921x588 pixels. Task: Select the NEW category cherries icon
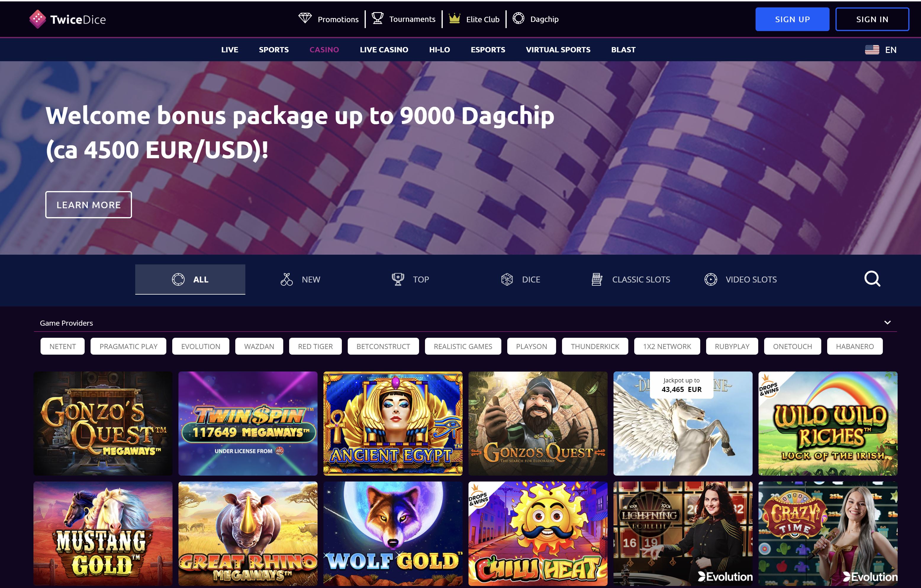pyautogui.click(x=286, y=280)
